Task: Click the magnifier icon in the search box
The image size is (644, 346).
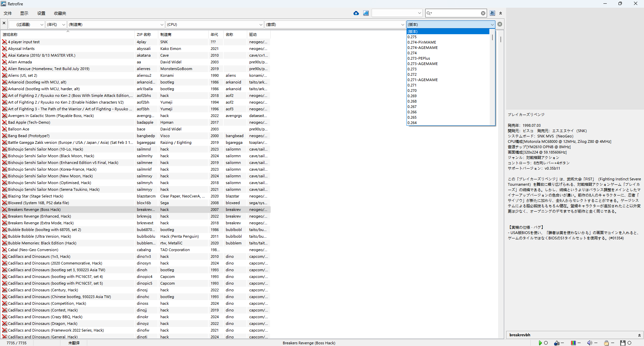Action: click(x=429, y=13)
